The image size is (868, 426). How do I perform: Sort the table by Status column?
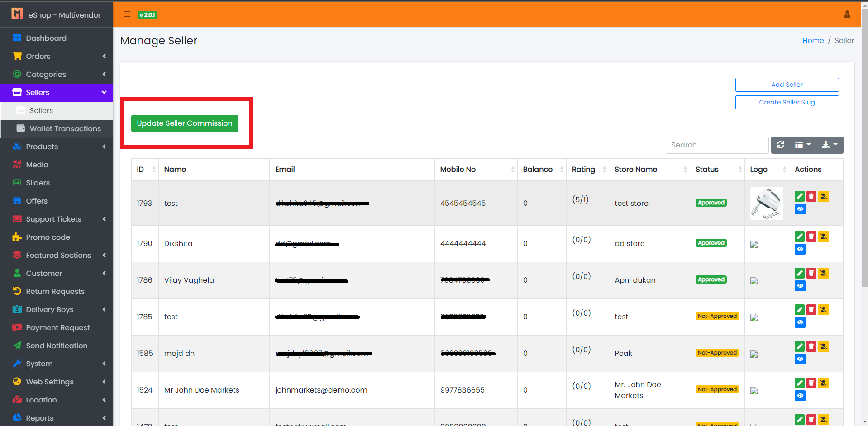click(717, 170)
